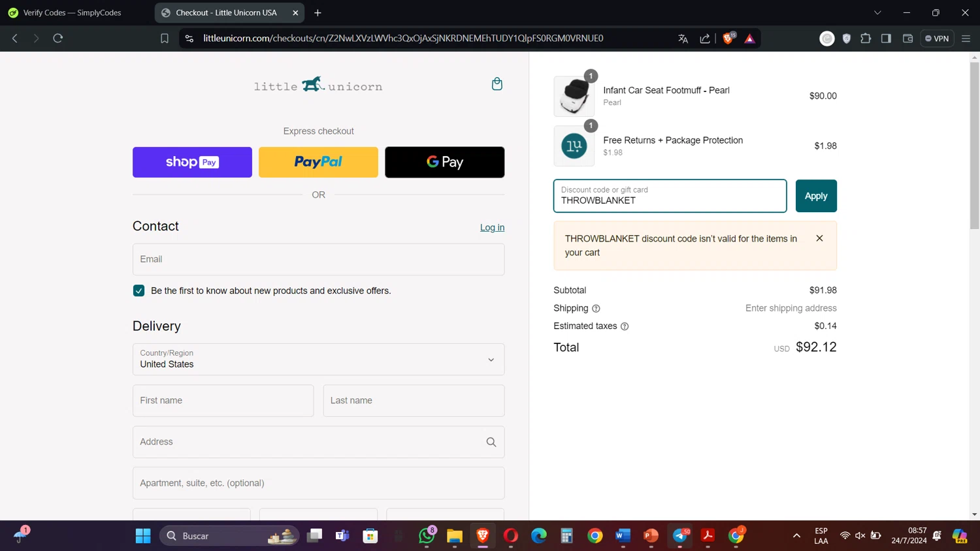Open the Opera browser from the taskbar
Screen dimensions: 980x551
click(511, 536)
